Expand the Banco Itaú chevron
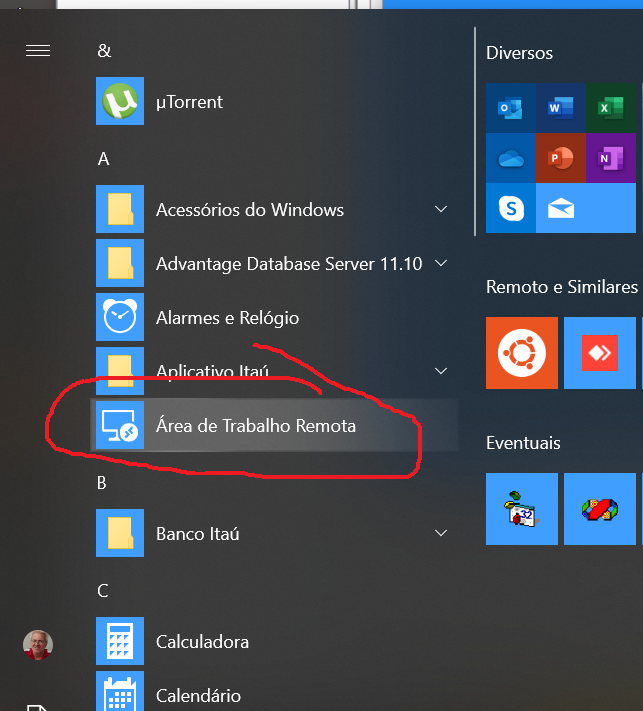 click(x=441, y=533)
